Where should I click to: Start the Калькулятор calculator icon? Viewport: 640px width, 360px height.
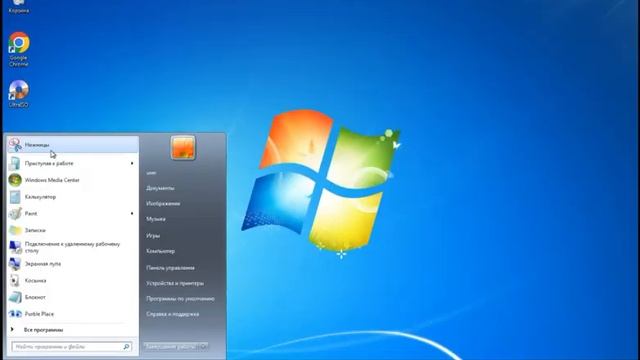click(x=15, y=197)
